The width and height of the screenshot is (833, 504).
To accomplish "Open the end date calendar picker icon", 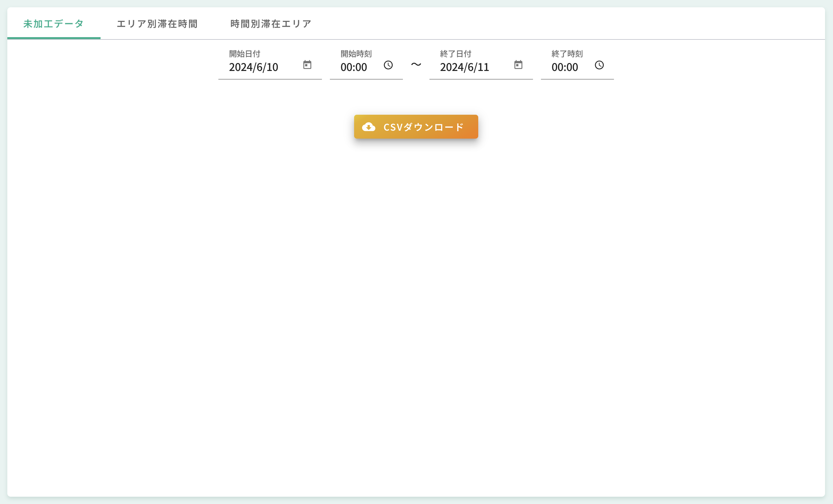I will point(518,65).
